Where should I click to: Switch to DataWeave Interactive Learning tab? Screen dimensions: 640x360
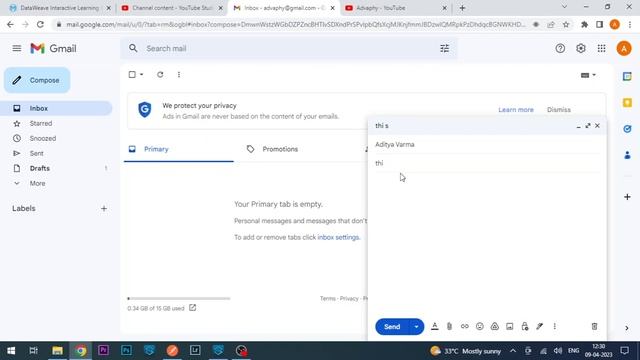tap(60, 8)
